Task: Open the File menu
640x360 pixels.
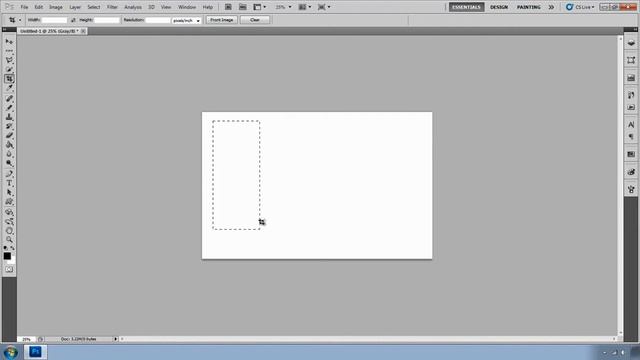Action: coord(24,7)
